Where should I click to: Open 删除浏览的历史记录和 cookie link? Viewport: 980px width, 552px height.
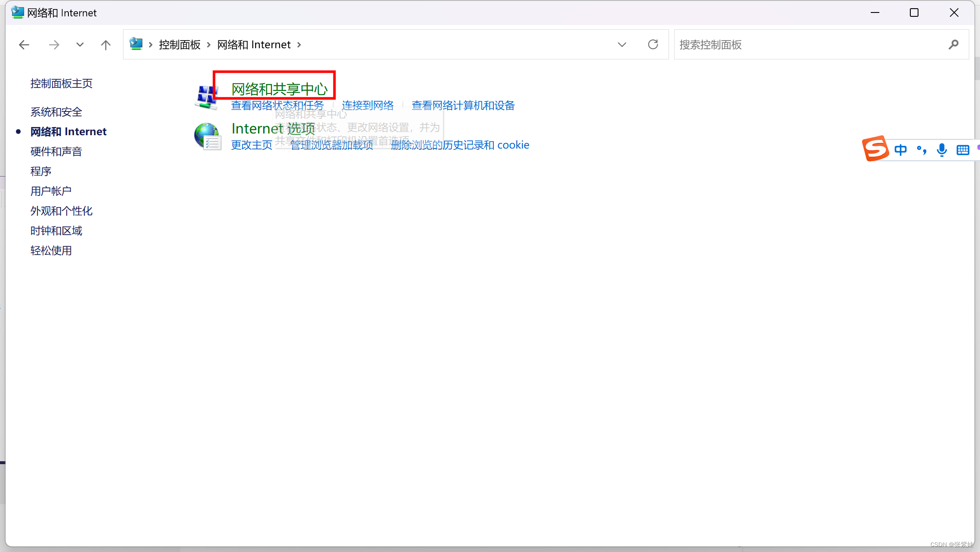(x=459, y=145)
